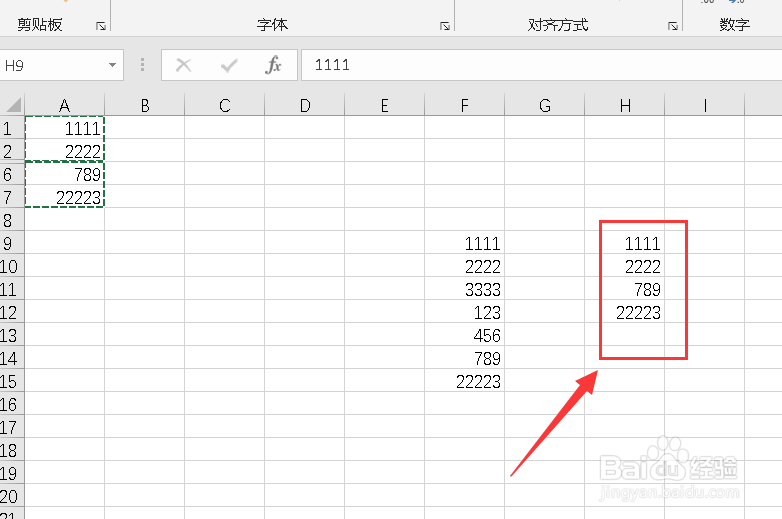The image size is (782, 519).
Task: Click cell F14 containing 789
Action: click(464, 358)
